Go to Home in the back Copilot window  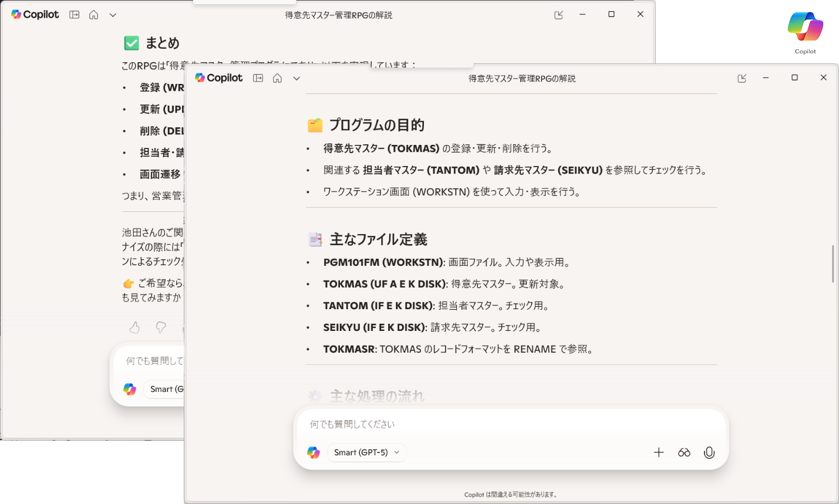(94, 15)
